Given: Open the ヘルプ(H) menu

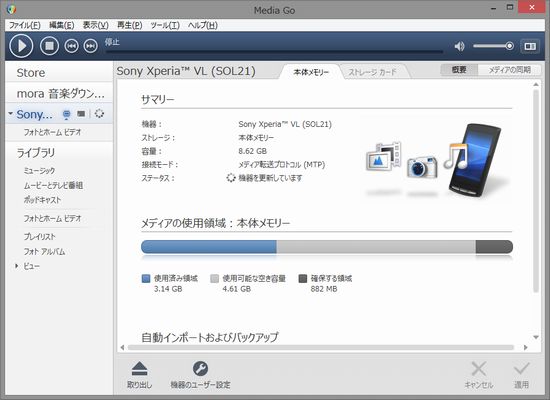Looking at the screenshot, I should click(203, 25).
